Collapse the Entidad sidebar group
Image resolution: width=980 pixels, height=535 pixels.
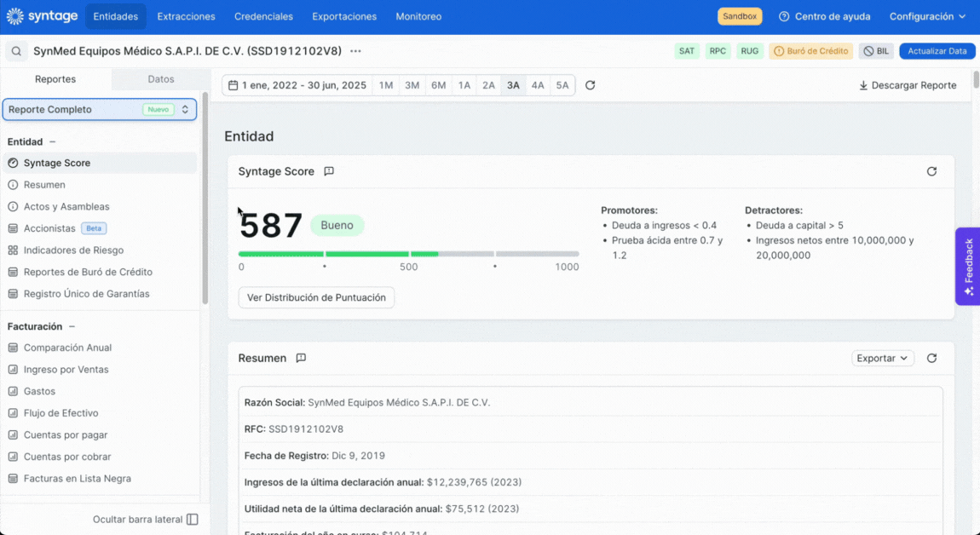click(x=53, y=142)
